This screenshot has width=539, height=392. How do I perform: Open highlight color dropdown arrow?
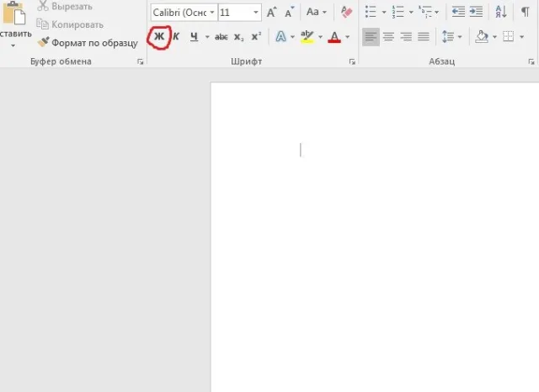320,37
